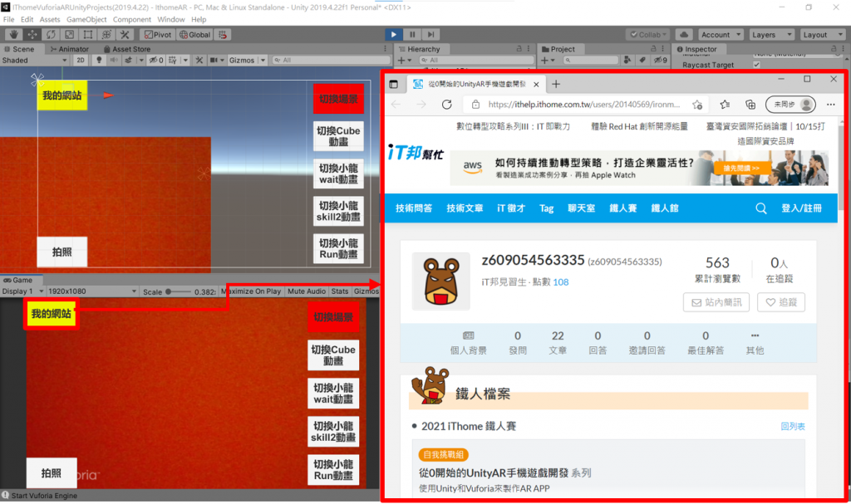Open the Account dropdown

[x=721, y=35]
